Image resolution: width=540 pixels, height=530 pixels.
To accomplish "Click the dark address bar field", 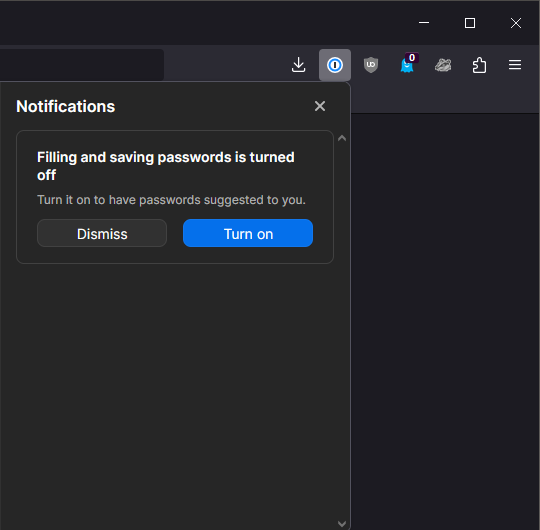I will pos(82,65).
